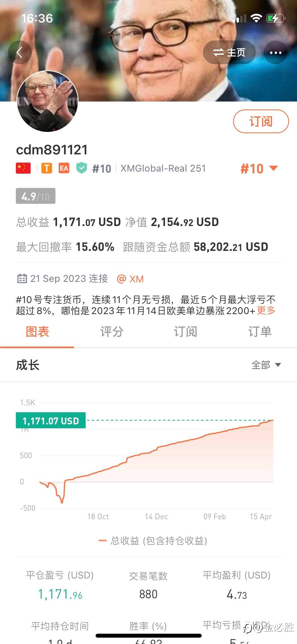Open the 订阅 tab
Viewport: 297px width, 644px height.
coord(185,332)
